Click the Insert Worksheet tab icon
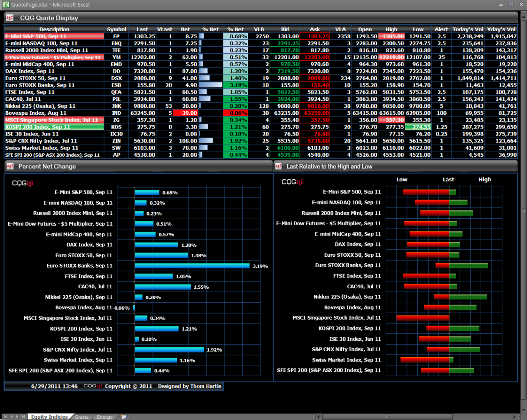This screenshot has height=420, width=527. coord(124,417)
